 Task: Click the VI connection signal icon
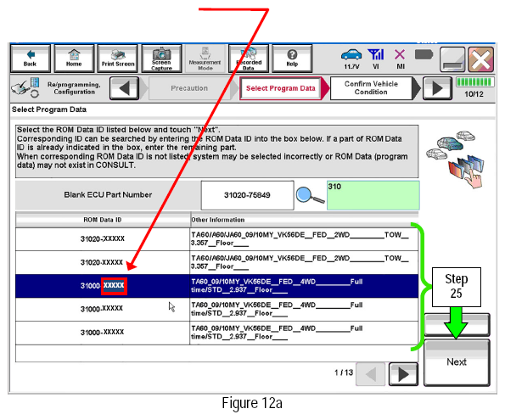click(x=375, y=54)
